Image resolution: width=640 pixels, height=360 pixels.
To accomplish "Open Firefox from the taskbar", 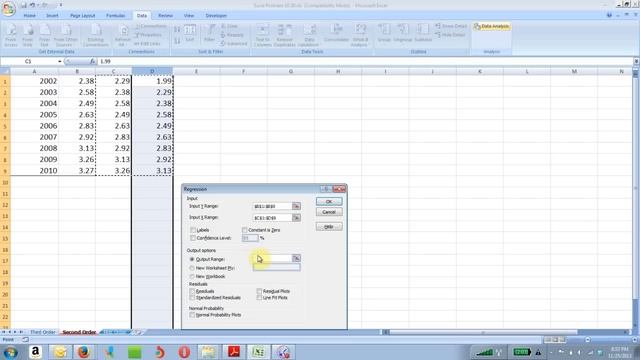I will click(x=84, y=352).
